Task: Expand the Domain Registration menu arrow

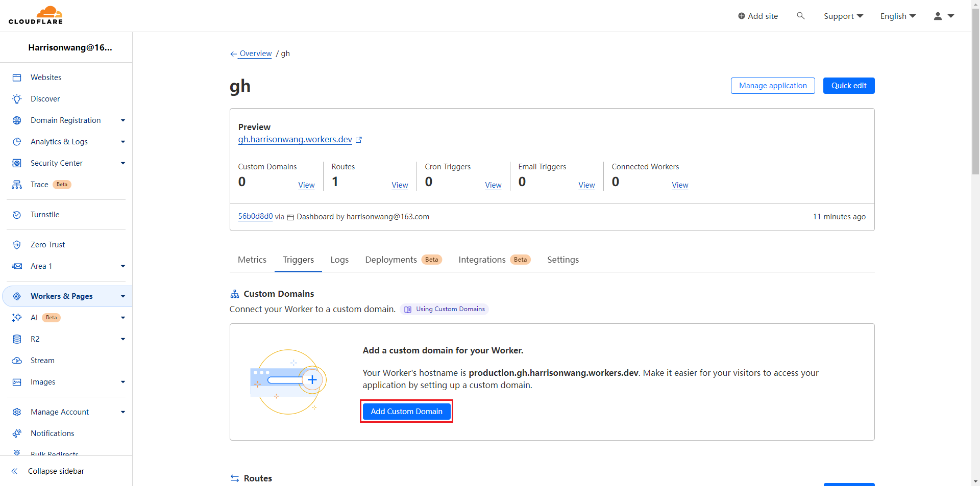Action: coord(122,120)
